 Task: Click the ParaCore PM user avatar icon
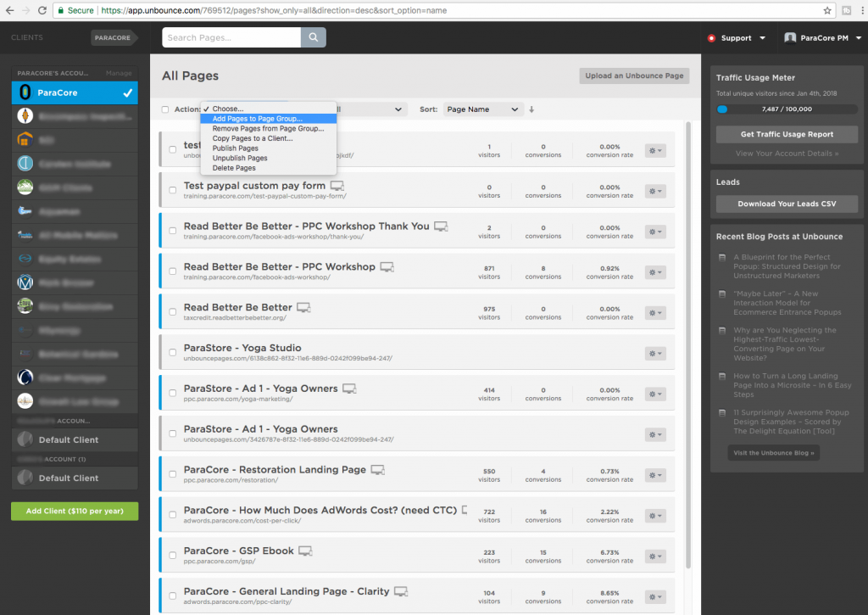point(790,37)
